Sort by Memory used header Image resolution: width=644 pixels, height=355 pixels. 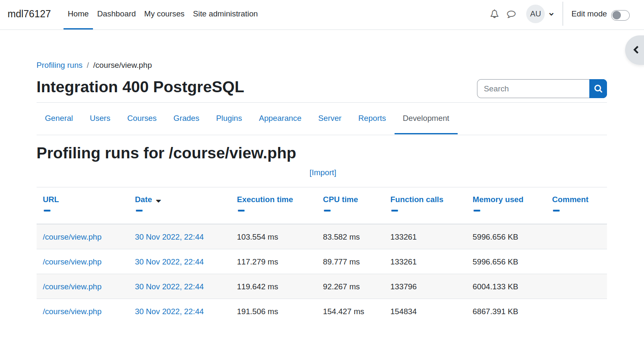pyautogui.click(x=498, y=200)
